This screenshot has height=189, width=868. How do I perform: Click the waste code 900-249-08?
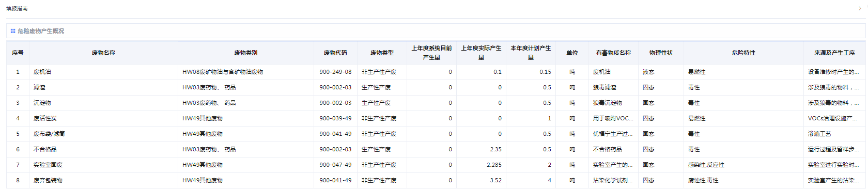(x=335, y=72)
